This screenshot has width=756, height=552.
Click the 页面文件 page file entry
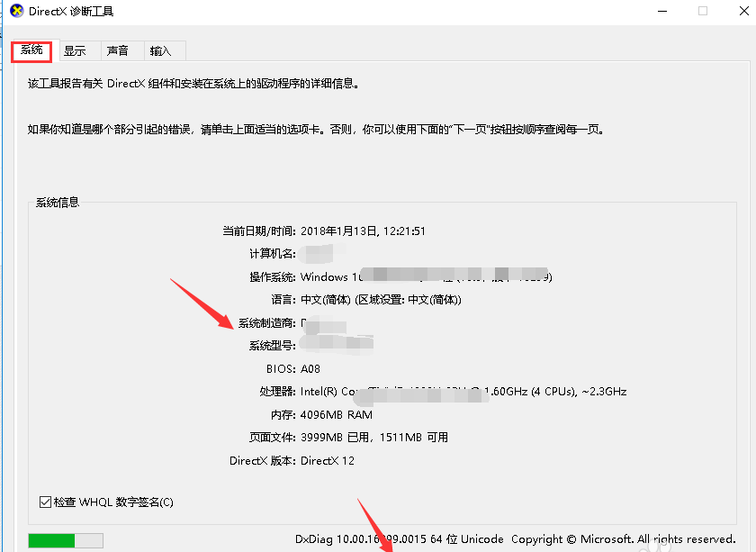click(351, 439)
